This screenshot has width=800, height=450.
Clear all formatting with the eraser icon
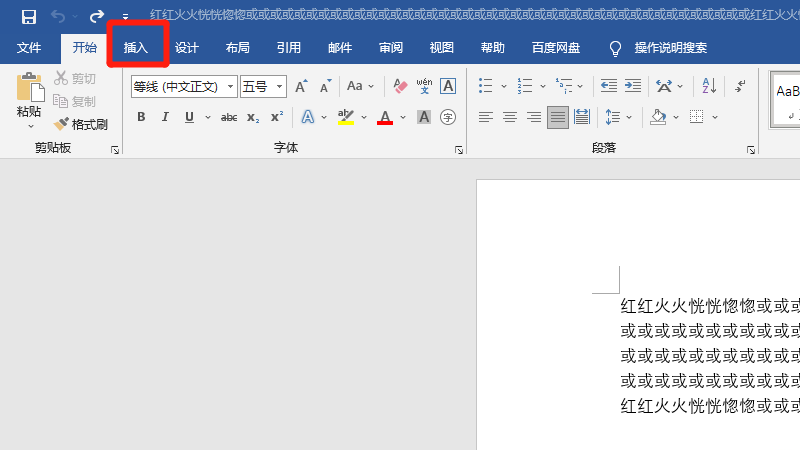[400, 86]
